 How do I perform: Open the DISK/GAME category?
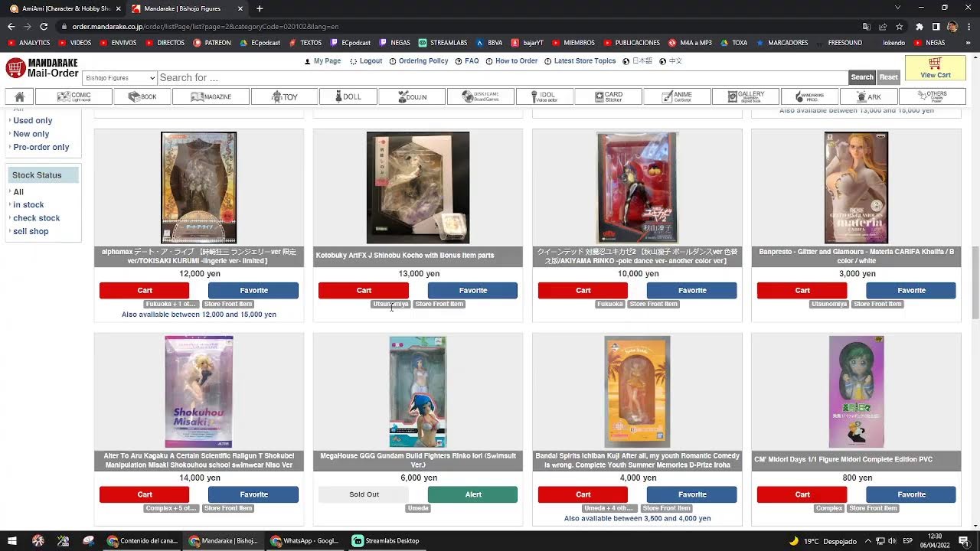click(x=479, y=96)
